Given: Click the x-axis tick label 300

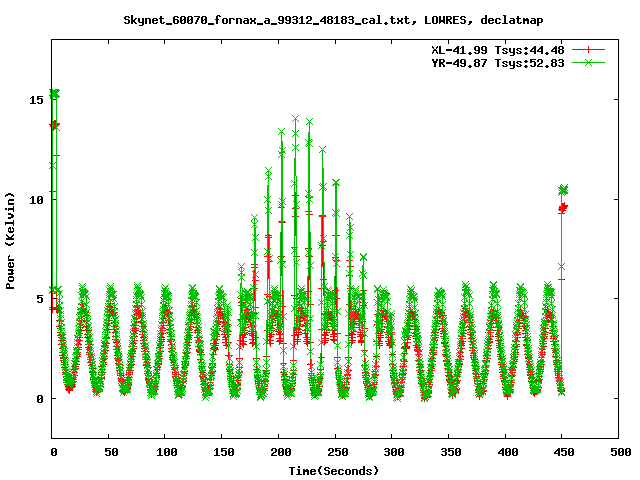Looking at the screenshot, I should 394,452.
